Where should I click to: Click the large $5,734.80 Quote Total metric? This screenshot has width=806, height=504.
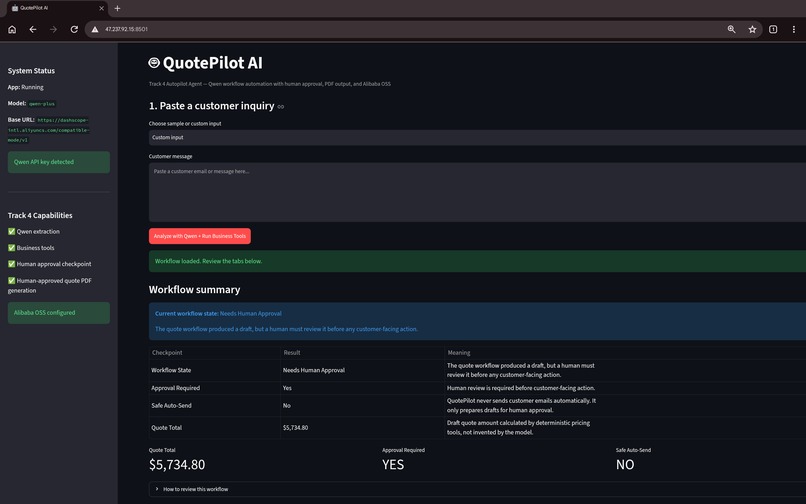[x=177, y=464]
